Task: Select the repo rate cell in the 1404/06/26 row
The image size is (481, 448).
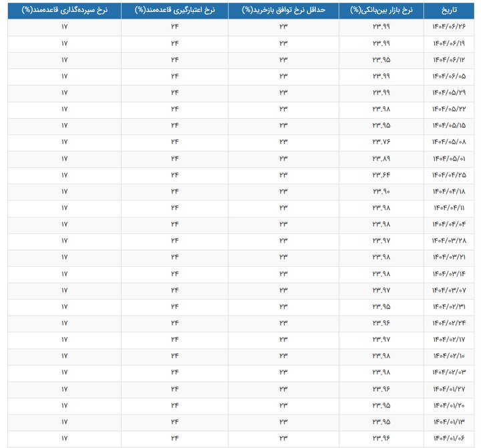Action: tap(283, 27)
